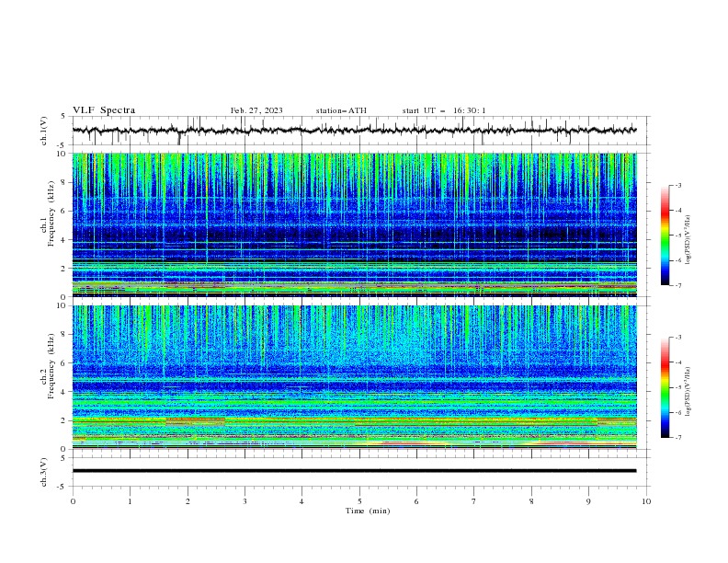This screenshot has width=728, height=563.
Task: Click the ch.3 flat voltage trace
Action: pos(354,471)
